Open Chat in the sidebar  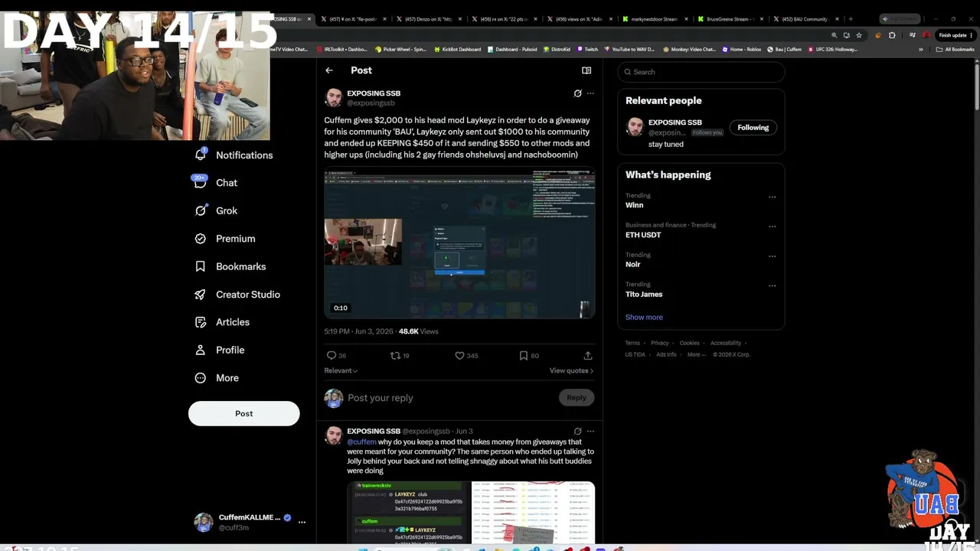[x=216, y=183]
